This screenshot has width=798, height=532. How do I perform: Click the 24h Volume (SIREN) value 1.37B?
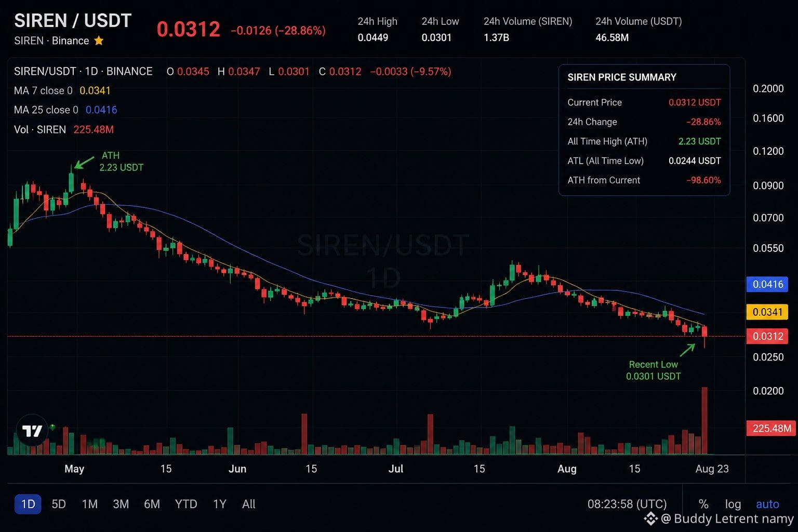click(x=496, y=37)
